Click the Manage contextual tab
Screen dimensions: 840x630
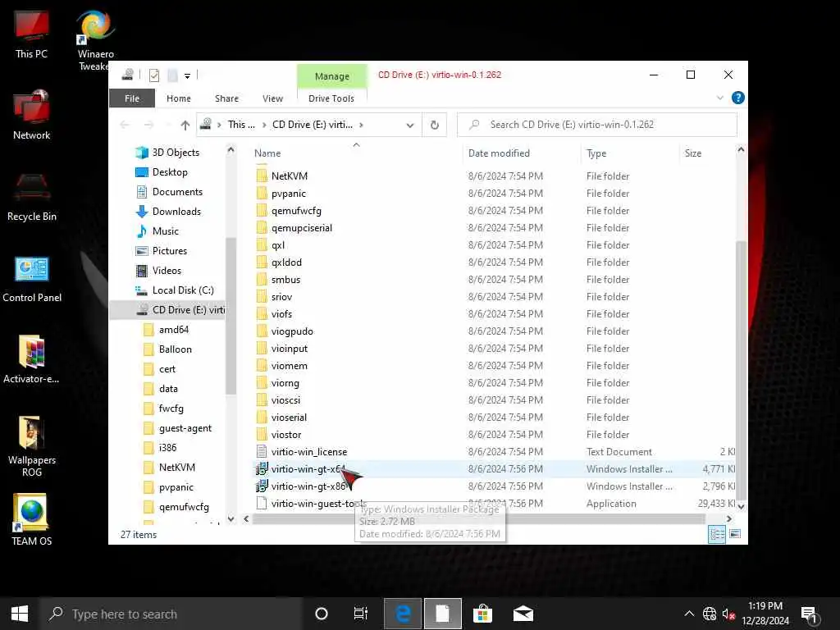coord(331,76)
